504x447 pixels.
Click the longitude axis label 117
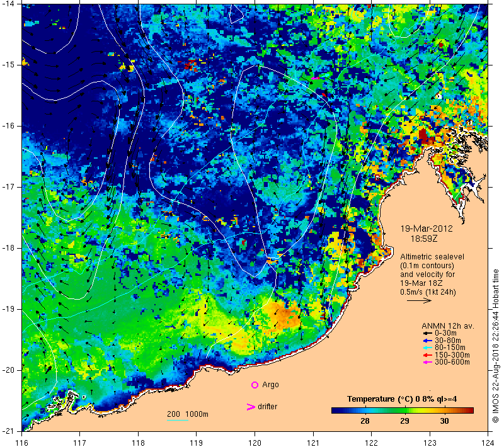pyautogui.click(x=80, y=443)
